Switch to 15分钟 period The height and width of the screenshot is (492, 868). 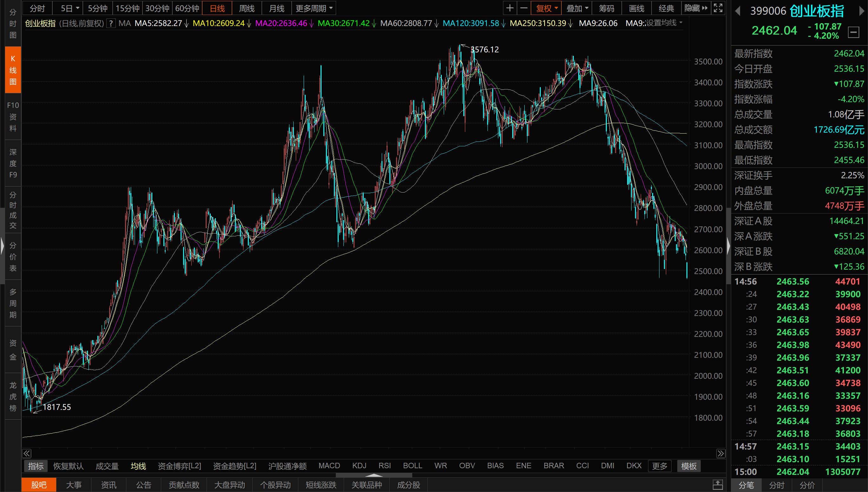pos(128,8)
